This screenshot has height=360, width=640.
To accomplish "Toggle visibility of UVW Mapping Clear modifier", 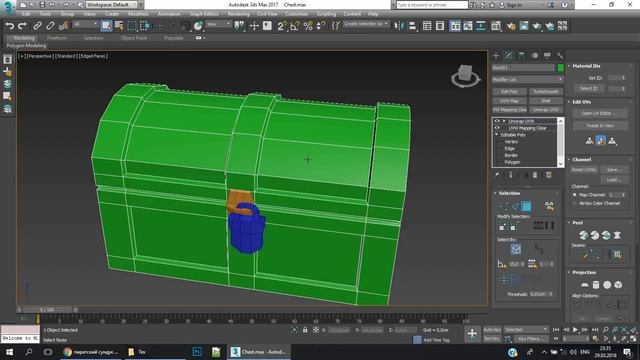I will click(497, 128).
